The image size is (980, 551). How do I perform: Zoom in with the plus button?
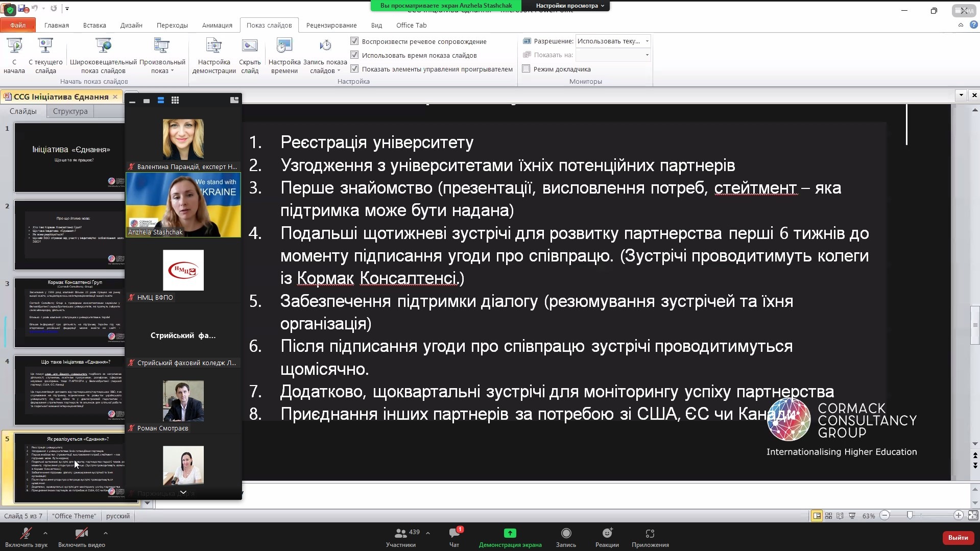coord(959,516)
